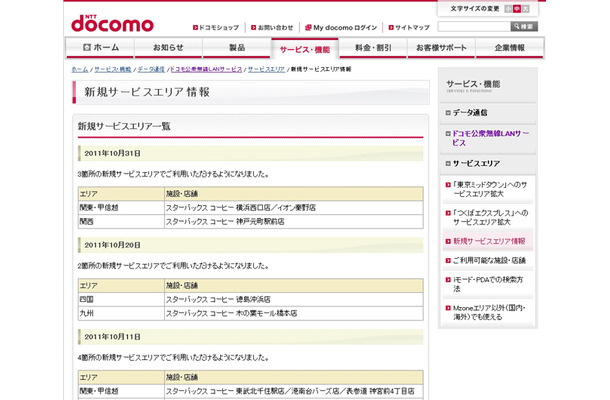
Task: Click サービス・機能 breadcrumb link
Action: pyautogui.click(x=113, y=69)
